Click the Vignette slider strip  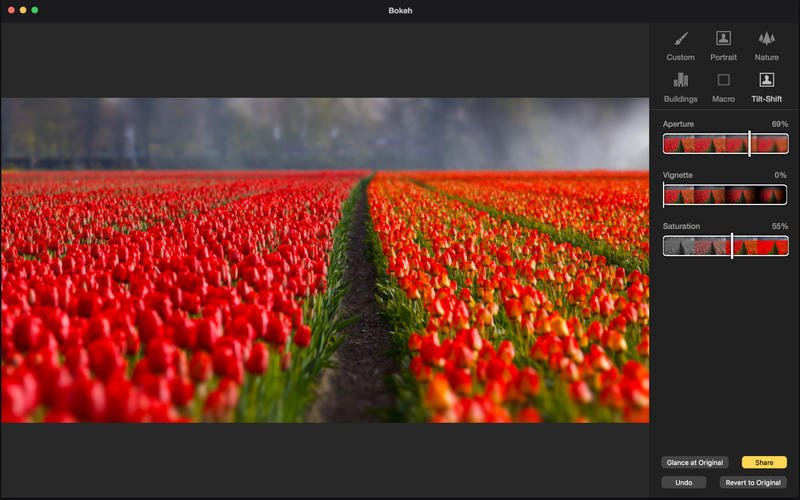[725, 195]
